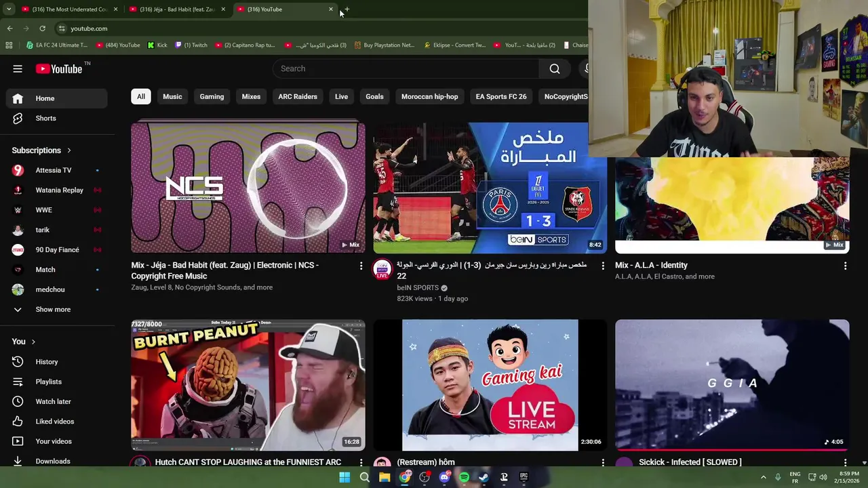Select the Live filter chip
The image size is (868, 488).
tap(341, 96)
